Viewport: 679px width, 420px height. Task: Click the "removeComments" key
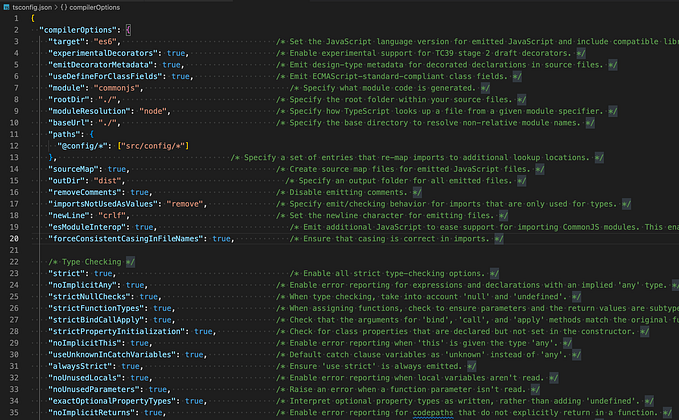pos(85,192)
